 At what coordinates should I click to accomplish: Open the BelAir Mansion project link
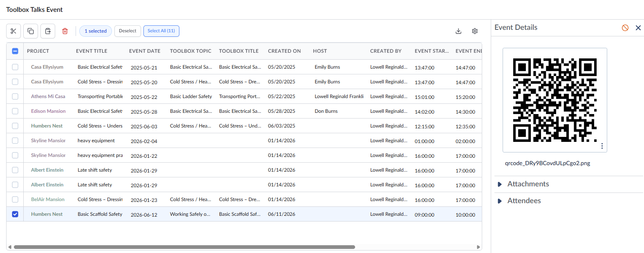tap(48, 199)
